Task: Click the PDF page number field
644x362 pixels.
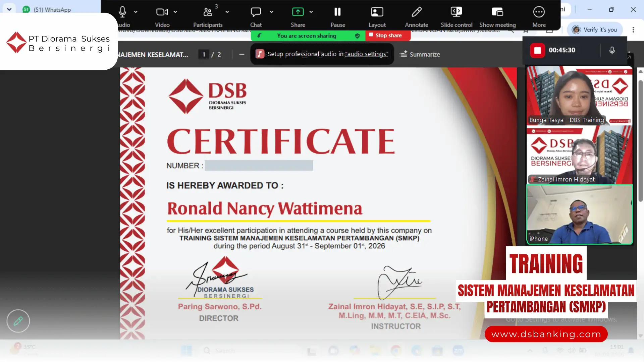Action: [204, 54]
